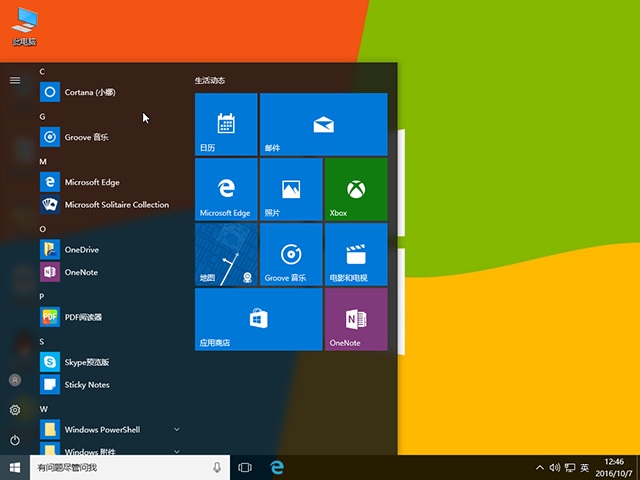Open the power options button

click(15, 440)
